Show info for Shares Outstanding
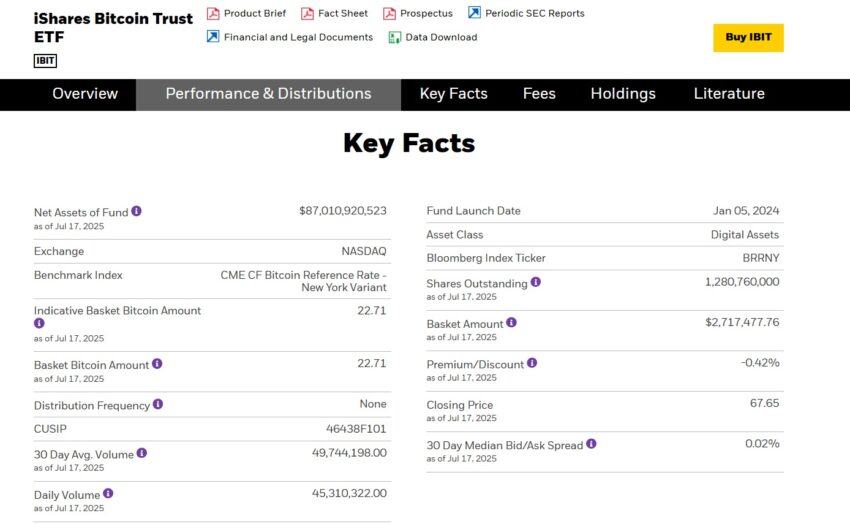 point(536,282)
